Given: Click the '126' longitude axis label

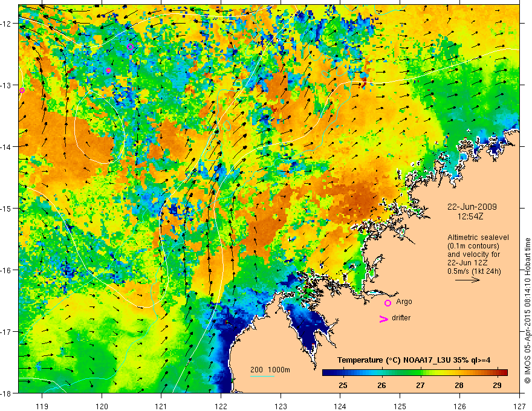Looking at the screenshot, I should tap(459, 406).
